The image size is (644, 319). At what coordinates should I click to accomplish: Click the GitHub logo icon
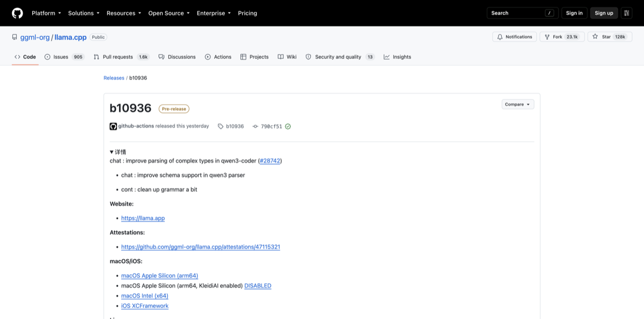point(17,13)
